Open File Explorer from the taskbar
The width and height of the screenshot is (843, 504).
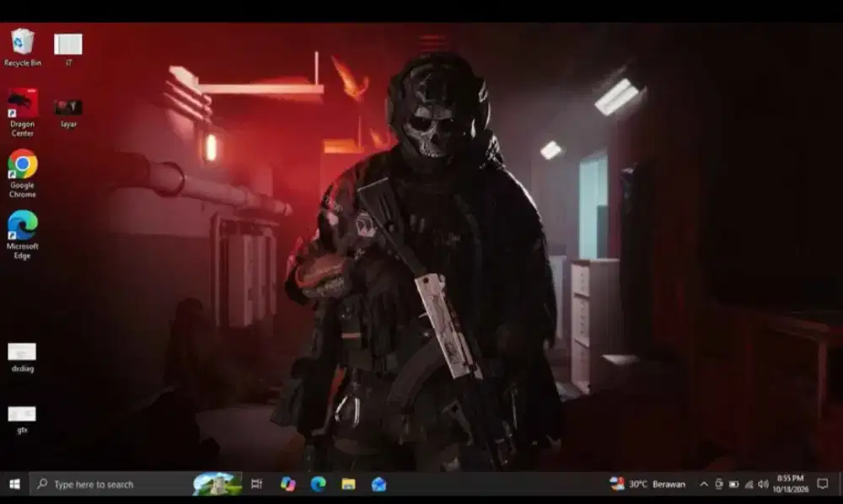348,484
